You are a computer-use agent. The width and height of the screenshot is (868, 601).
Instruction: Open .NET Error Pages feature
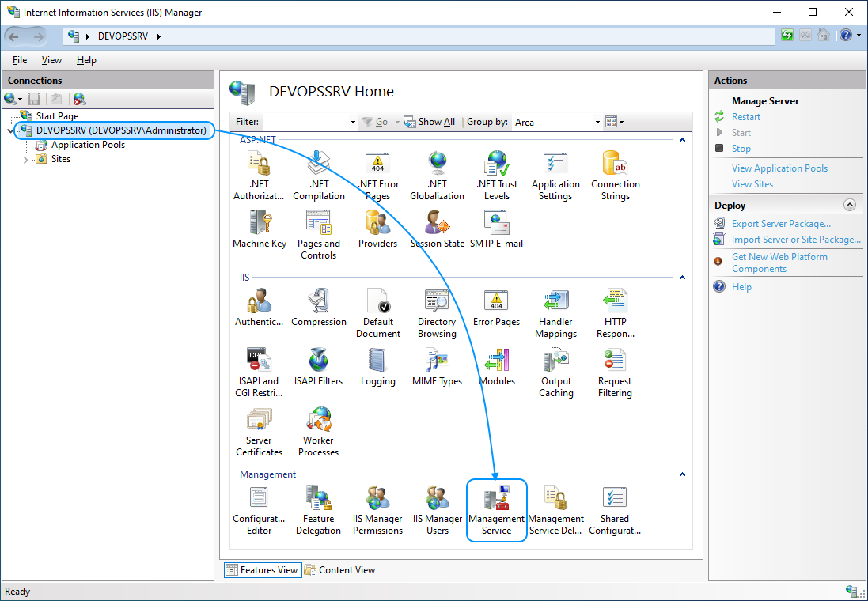pyautogui.click(x=378, y=176)
